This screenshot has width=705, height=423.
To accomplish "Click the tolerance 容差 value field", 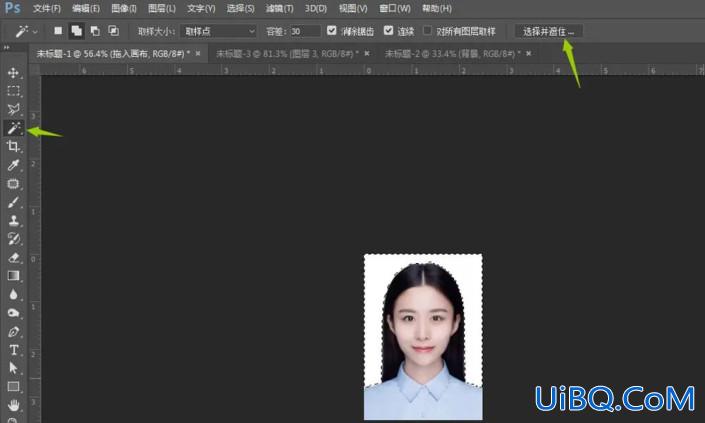I will coord(305,31).
